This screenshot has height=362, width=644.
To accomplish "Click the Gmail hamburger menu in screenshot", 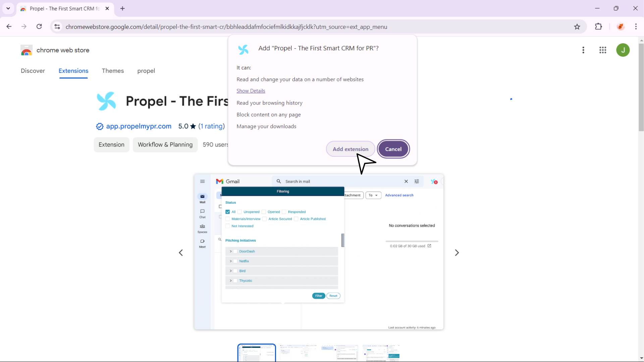I will (x=202, y=181).
